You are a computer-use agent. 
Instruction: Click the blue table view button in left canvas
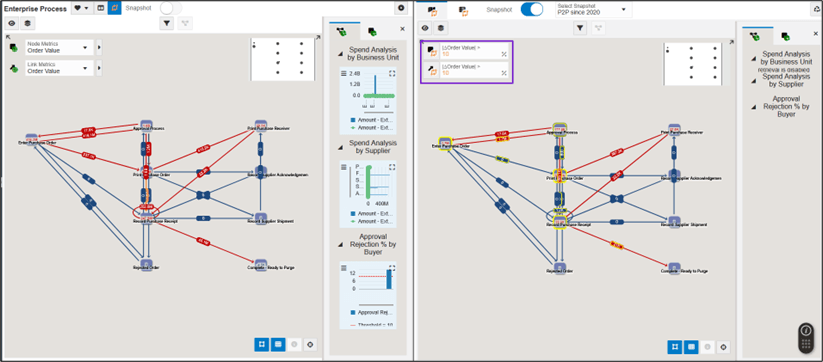coord(278,345)
